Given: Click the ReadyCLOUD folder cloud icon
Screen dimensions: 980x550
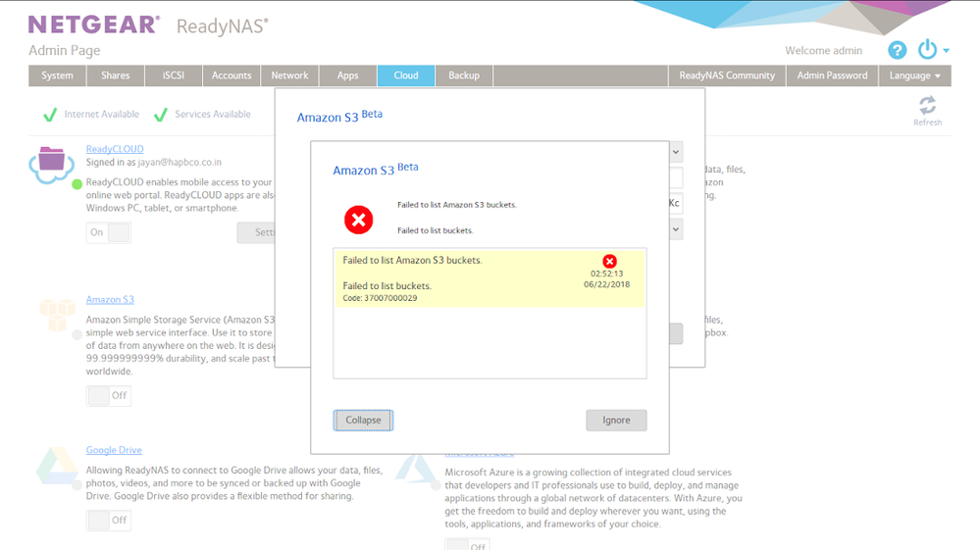Looking at the screenshot, I should click(51, 164).
